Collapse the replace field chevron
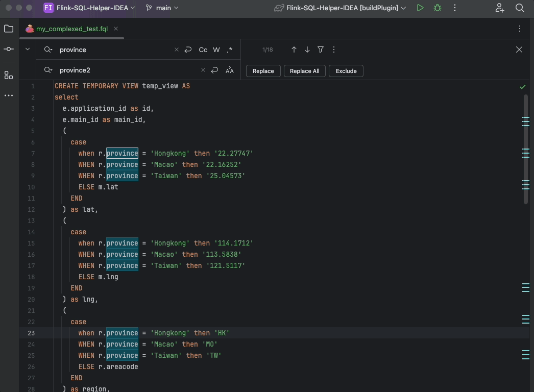The width and height of the screenshot is (534, 392). tap(28, 50)
